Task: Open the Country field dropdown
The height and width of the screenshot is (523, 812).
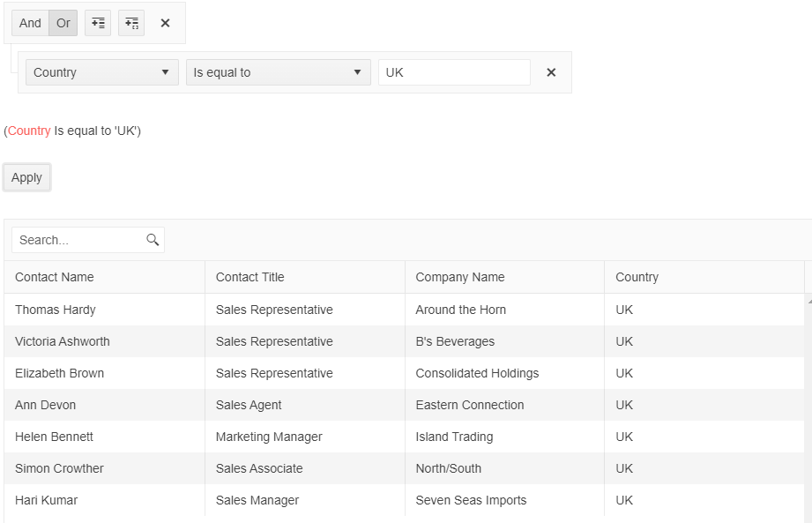Action: point(102,72)
